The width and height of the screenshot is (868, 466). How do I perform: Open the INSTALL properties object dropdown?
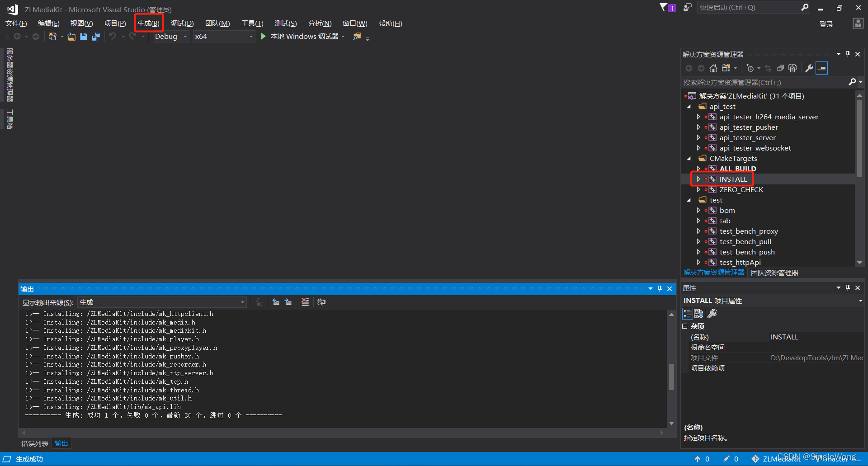[860, 301]
